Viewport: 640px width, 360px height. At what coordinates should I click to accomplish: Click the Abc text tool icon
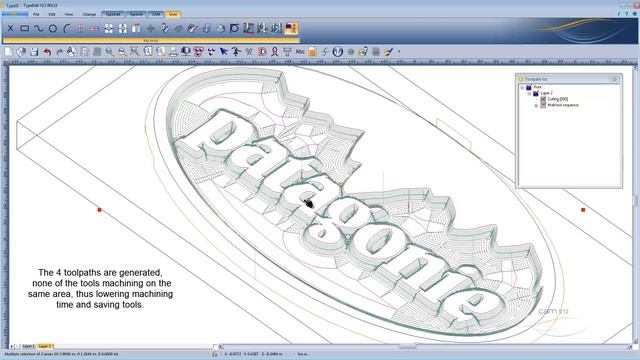click(x=300, y=51)
